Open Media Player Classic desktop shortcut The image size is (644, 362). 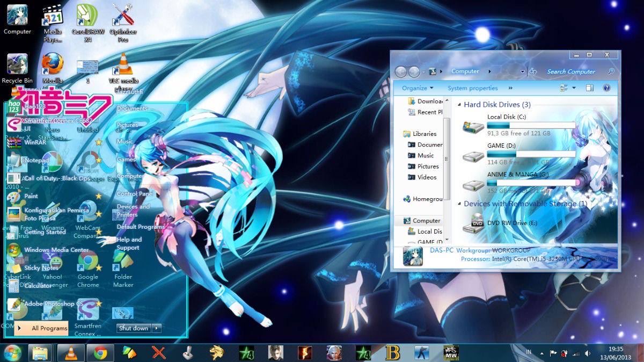pyautogui.click(x=53, y=24)
